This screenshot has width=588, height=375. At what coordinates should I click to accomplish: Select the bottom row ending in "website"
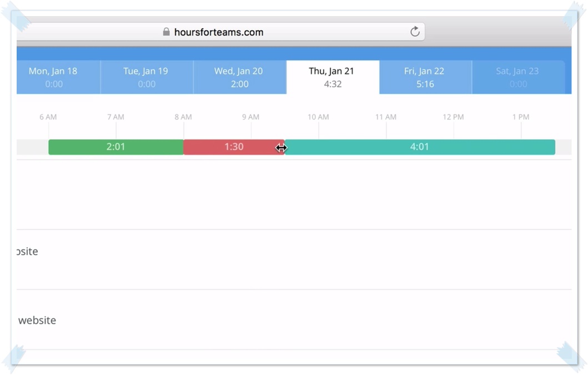[x=37, y=321]
